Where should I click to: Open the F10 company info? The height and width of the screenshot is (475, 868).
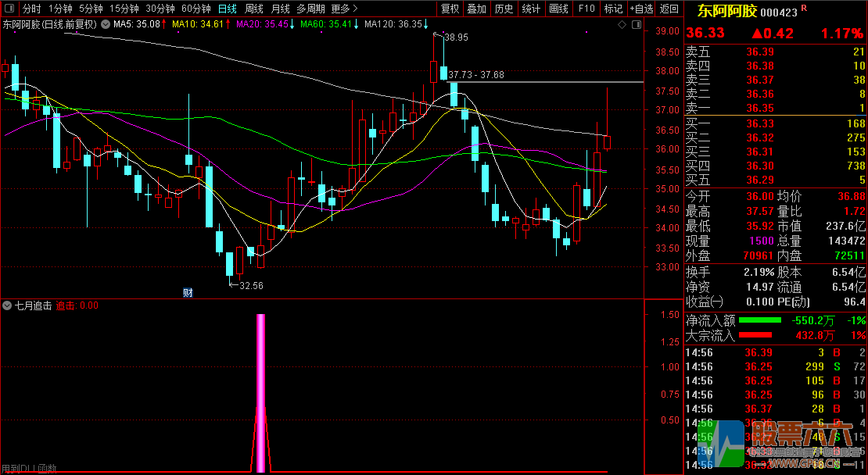coord(586,9)
